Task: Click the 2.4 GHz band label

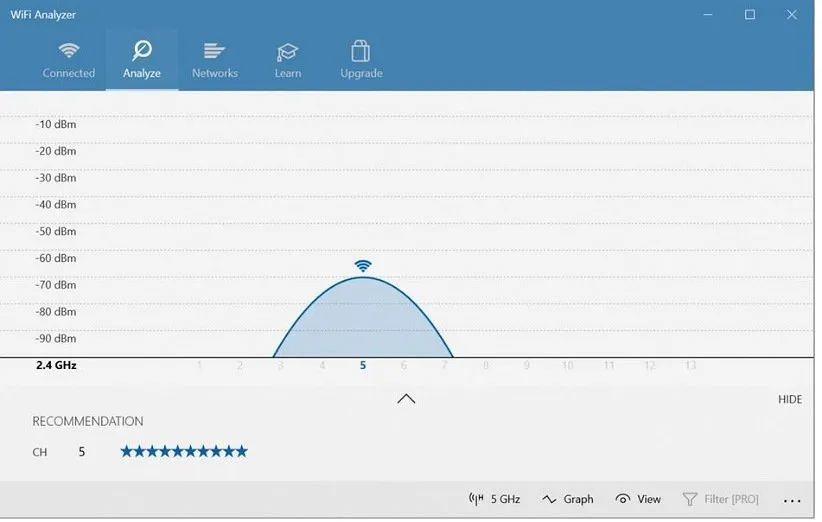Action: [x=56, y=366]
